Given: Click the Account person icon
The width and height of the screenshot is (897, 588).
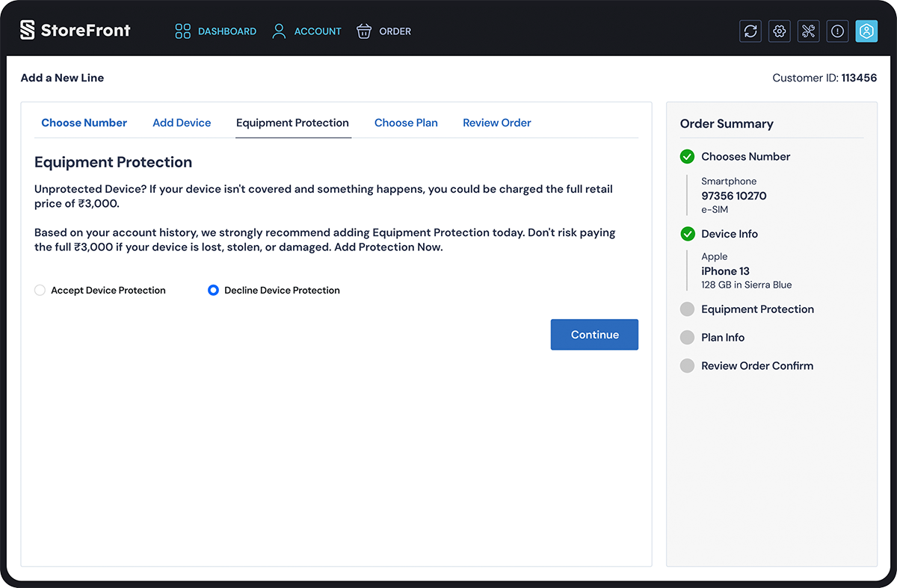Looking at the screenshot, I should 279,31.
